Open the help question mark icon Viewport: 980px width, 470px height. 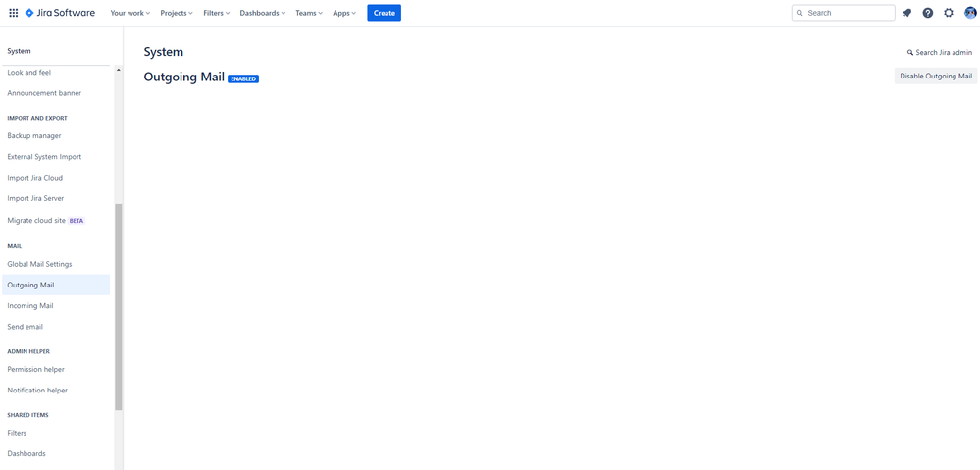(927, 13)
